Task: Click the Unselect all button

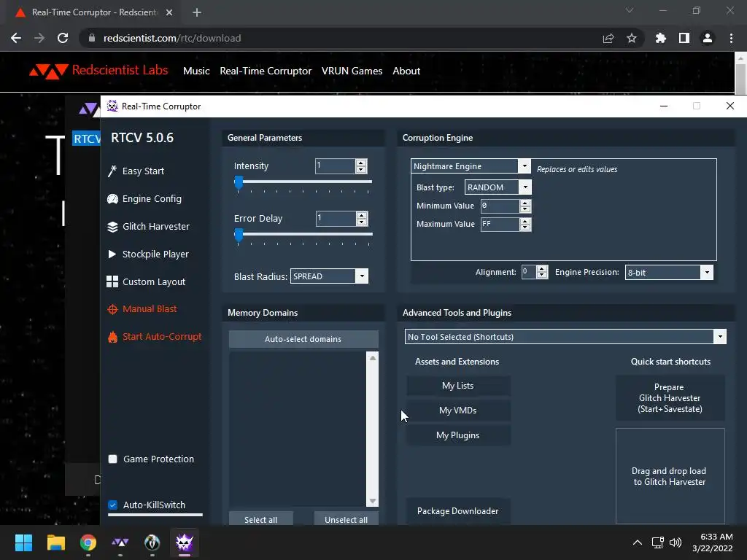Action: 347,519
